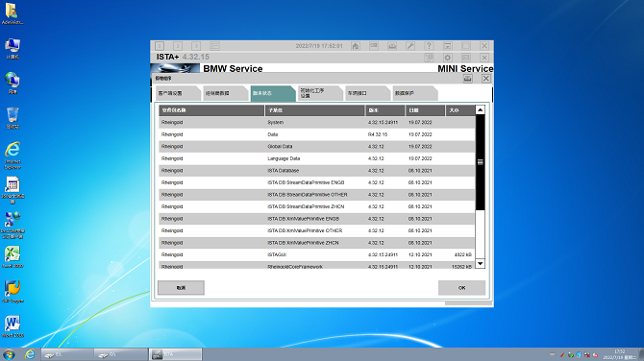Screen dimensions: 644x361
Task: Click the display icon right of home
Action: point(374,46)
